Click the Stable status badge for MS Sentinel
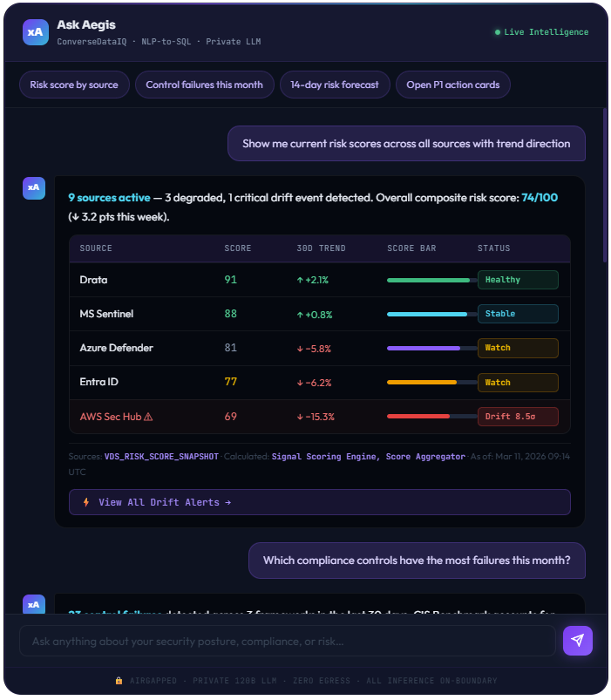Viewport: 611px width, 700px height. pos(518,314)
